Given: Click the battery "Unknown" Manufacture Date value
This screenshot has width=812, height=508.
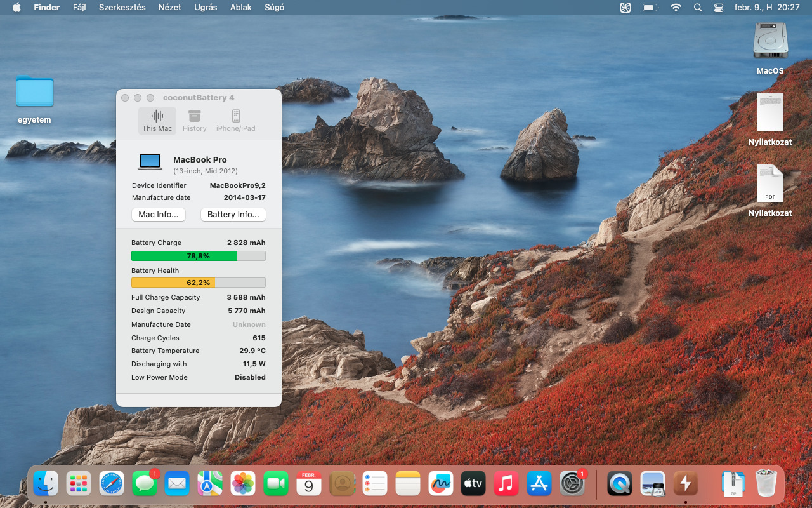Looking at the screenshot, I should tap(249, 324).
